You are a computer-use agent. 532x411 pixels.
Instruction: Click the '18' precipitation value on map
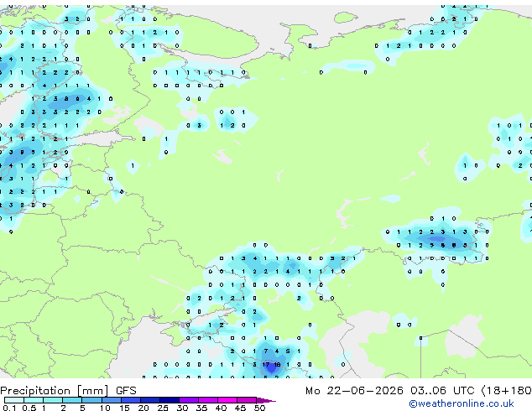click(x=277, y=365)
